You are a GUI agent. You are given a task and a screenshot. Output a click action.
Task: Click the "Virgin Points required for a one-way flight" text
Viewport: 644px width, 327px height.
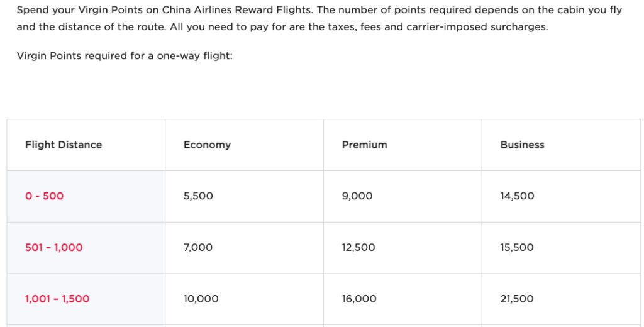coord(125,55)
